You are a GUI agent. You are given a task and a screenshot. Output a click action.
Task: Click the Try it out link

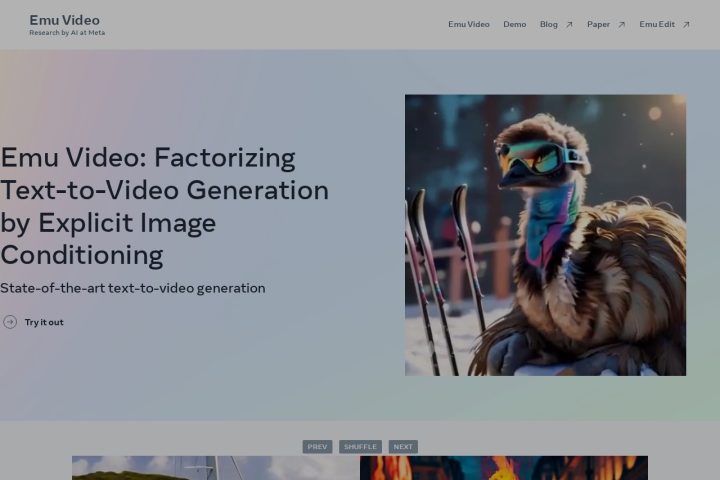pyautogui.click(x=44, y=322)
